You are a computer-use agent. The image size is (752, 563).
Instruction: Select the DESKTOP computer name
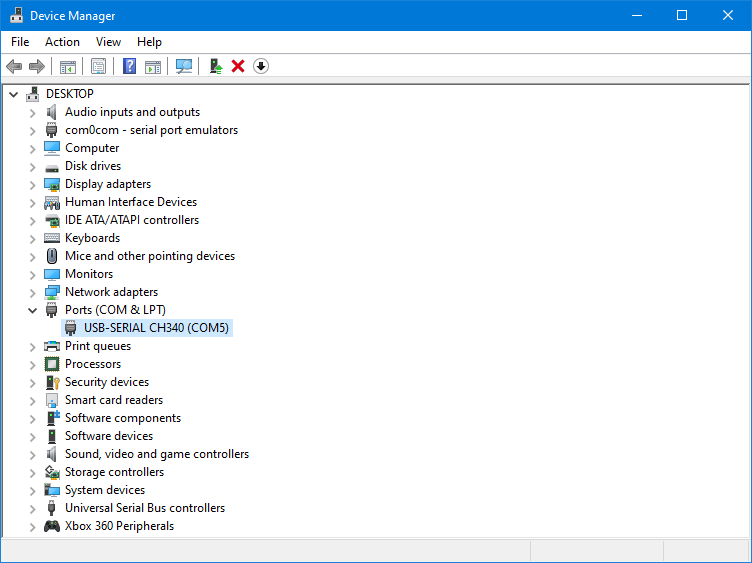(70, 94)
